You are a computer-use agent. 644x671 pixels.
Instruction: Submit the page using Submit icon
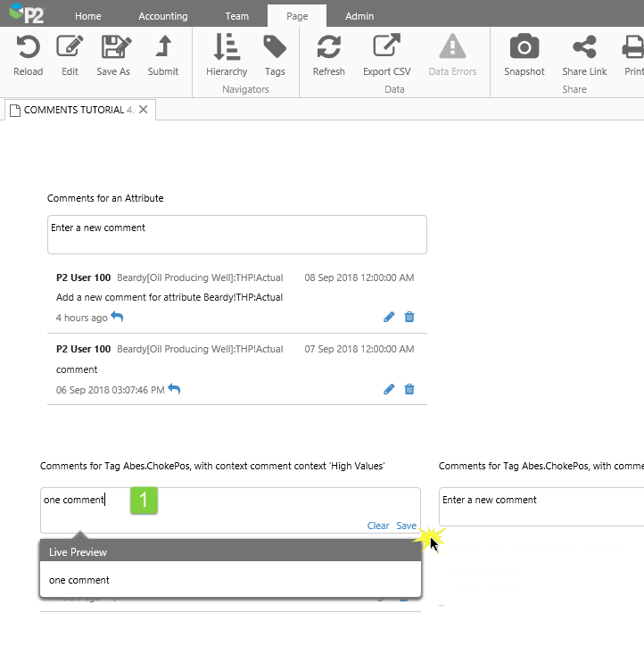[163, 48]
